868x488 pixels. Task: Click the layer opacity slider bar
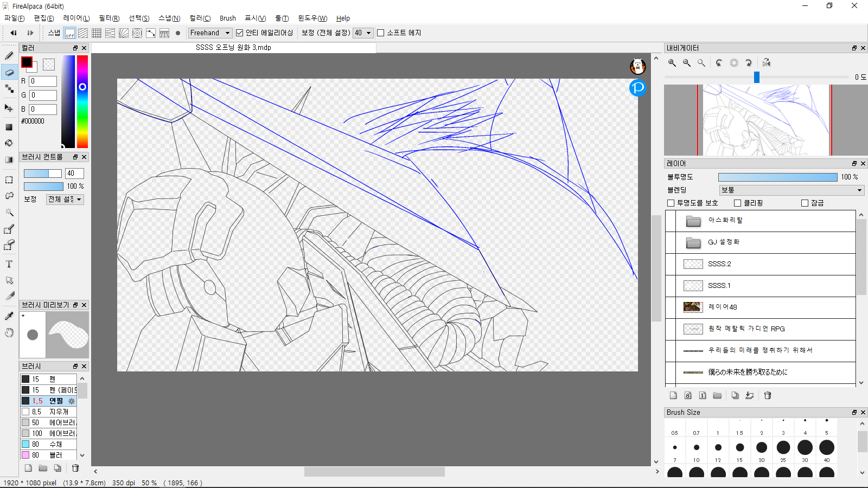coord(777,177)
